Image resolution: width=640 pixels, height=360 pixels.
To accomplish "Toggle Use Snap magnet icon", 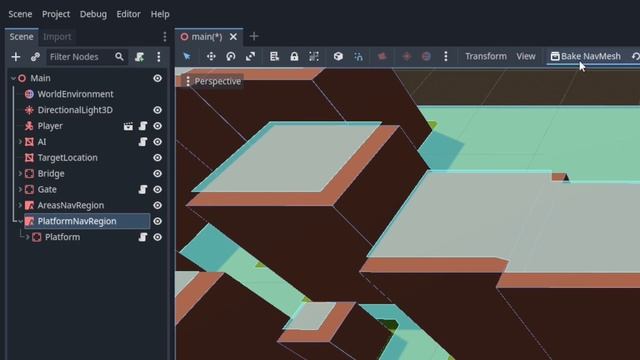I will pyautogui.click(x=358, y=56).
